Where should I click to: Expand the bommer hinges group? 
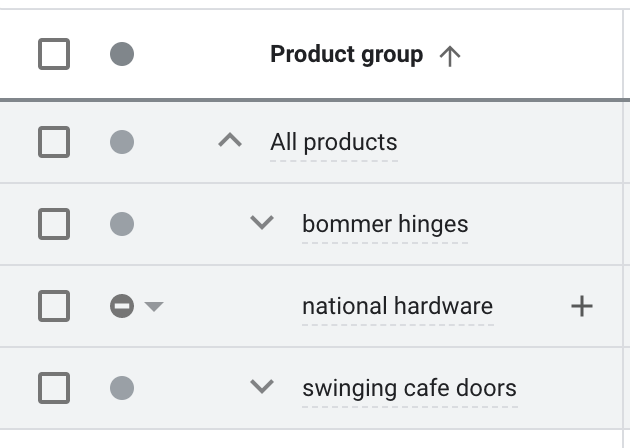(262, 224)
